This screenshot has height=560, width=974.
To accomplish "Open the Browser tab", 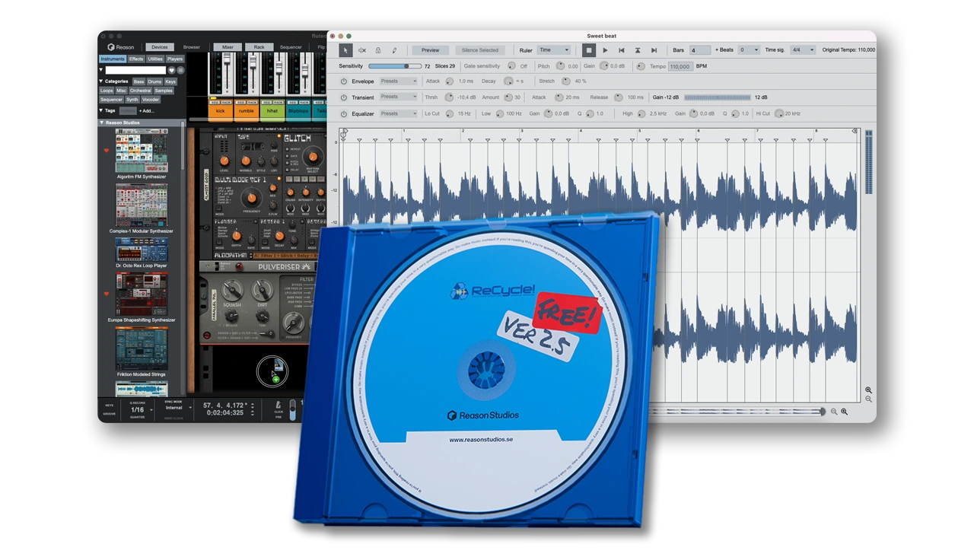I will 191,47.
